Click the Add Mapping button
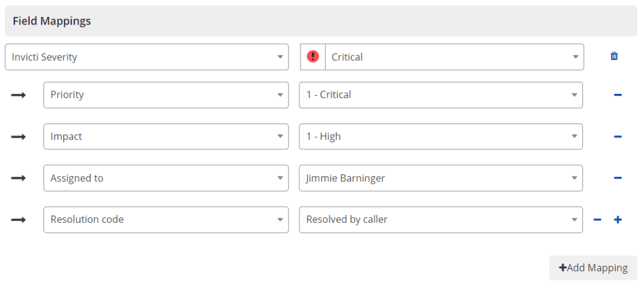644x284 pixels. pos(593,268)
